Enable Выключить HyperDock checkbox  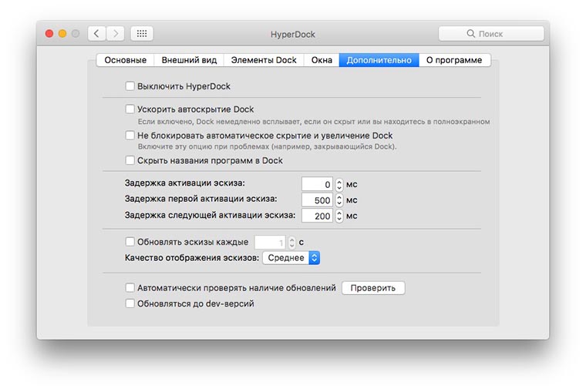(x=130, y=86)
